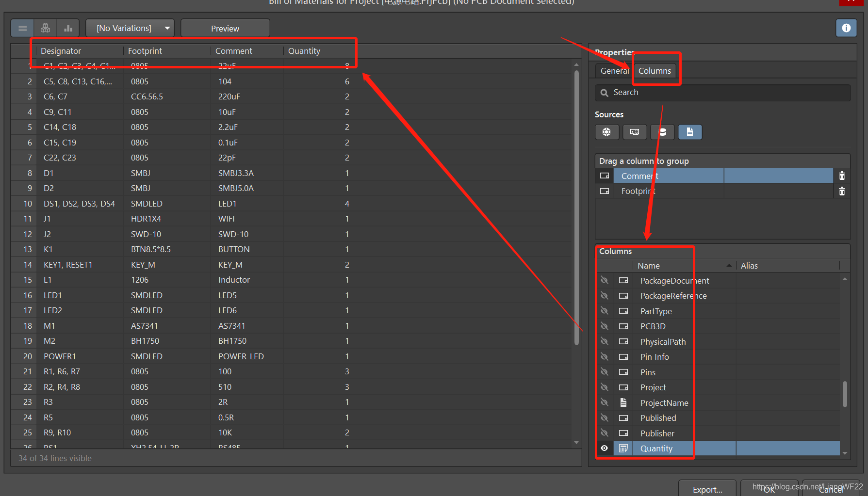Select the AS7341 designator M1 row

[x=291, y=326]
